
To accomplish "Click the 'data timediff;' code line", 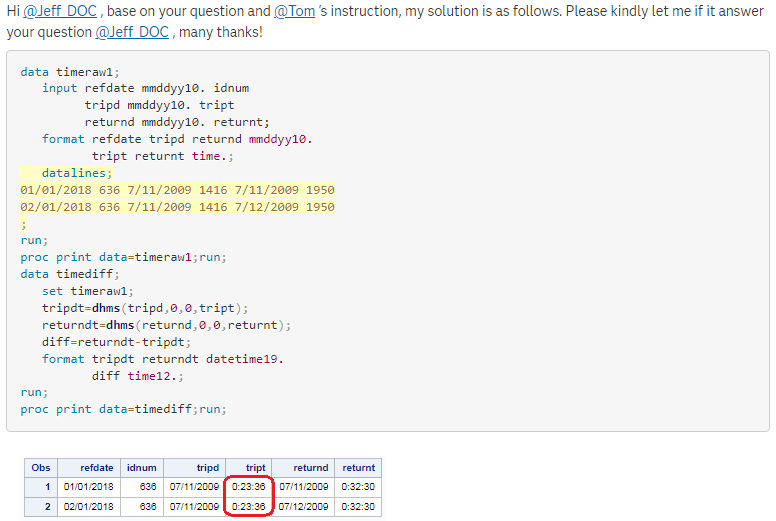I will click(x=69, y=274).
